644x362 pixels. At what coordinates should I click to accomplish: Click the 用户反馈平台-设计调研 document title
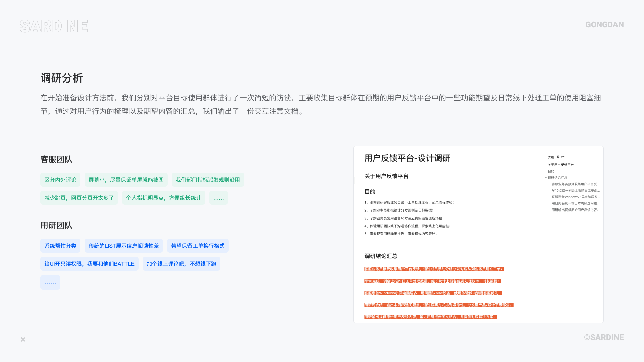(x=408, y=158)
